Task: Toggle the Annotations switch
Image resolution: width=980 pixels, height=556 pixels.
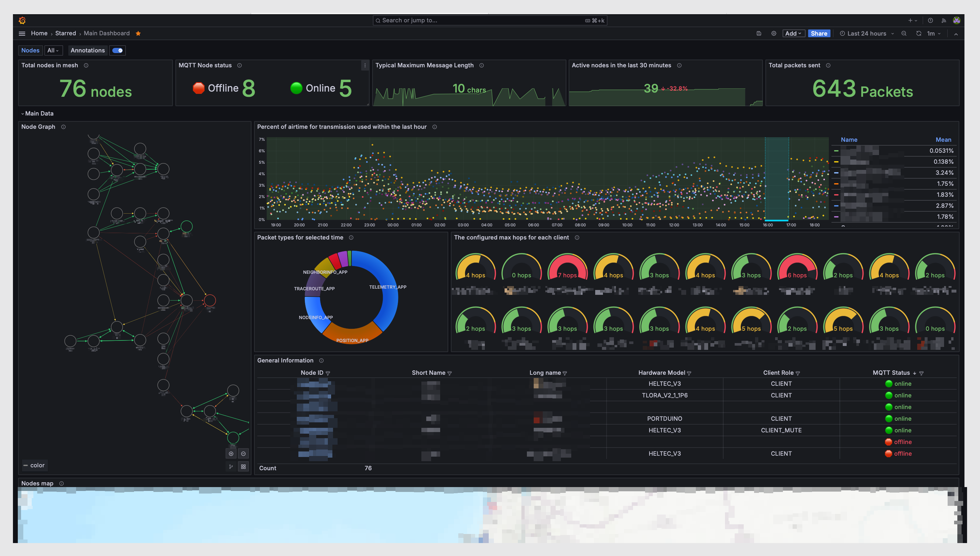Action: (x=117, y=50)
